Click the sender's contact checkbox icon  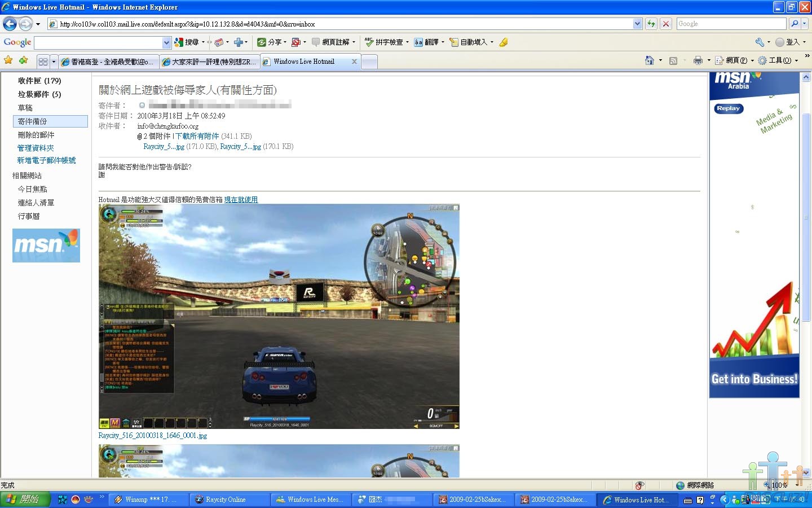point(142,105)
